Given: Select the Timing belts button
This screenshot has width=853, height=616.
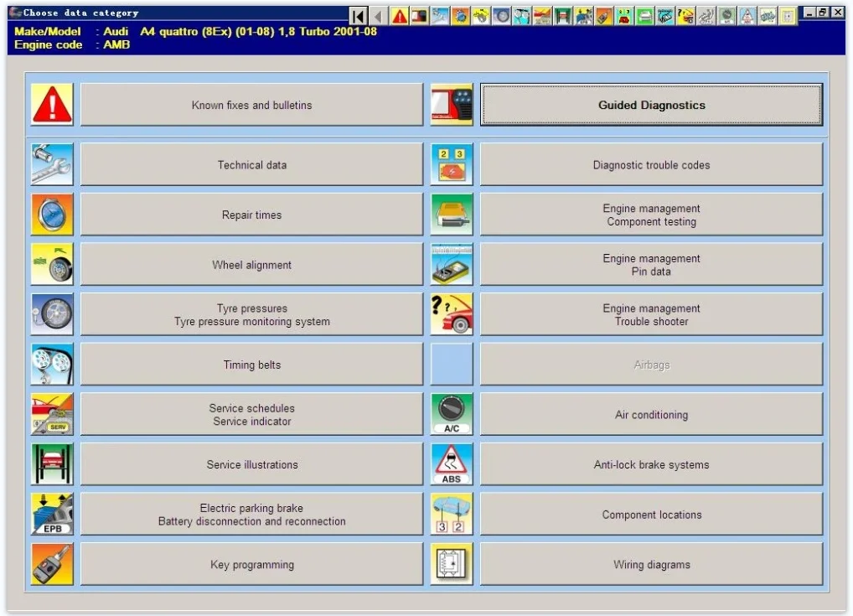Looking at the screenshot, I should point(252,365).
